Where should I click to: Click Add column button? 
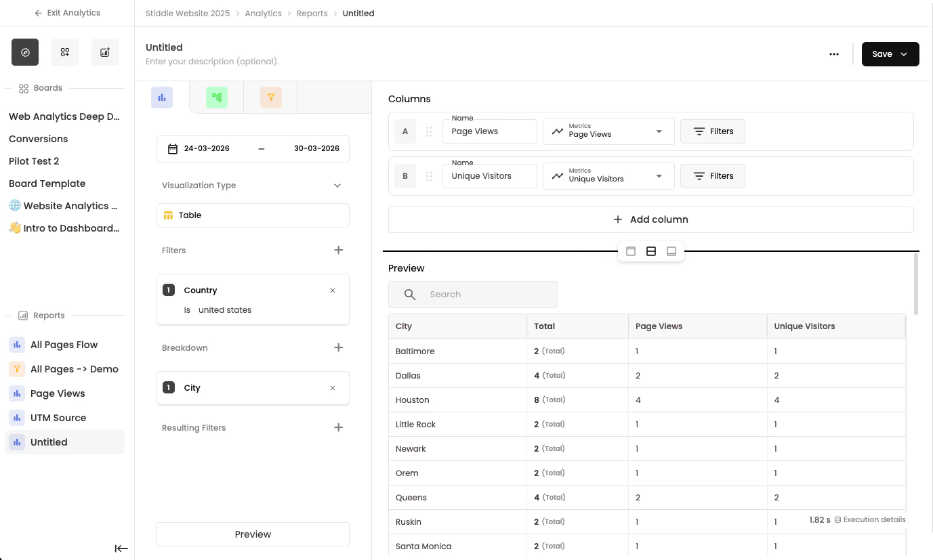650,219
